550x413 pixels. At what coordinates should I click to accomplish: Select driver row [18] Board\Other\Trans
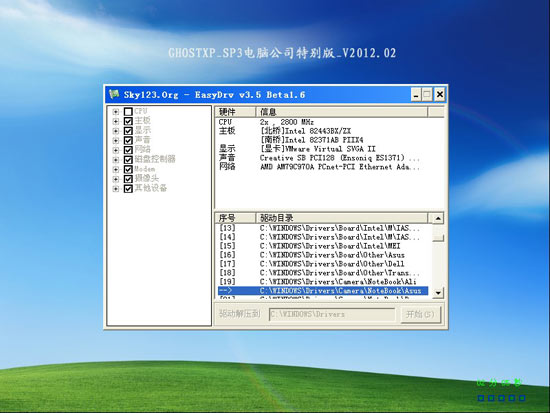pyautogui.click(x=323, y=273)
